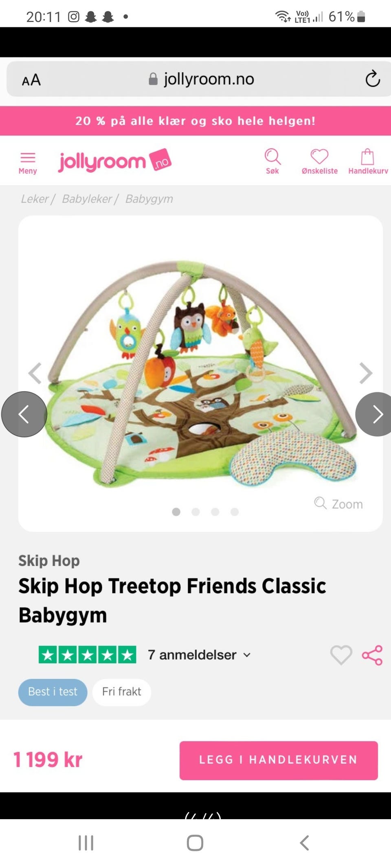
Task: Open the Leker breadcrumb link
Action: 35,199
